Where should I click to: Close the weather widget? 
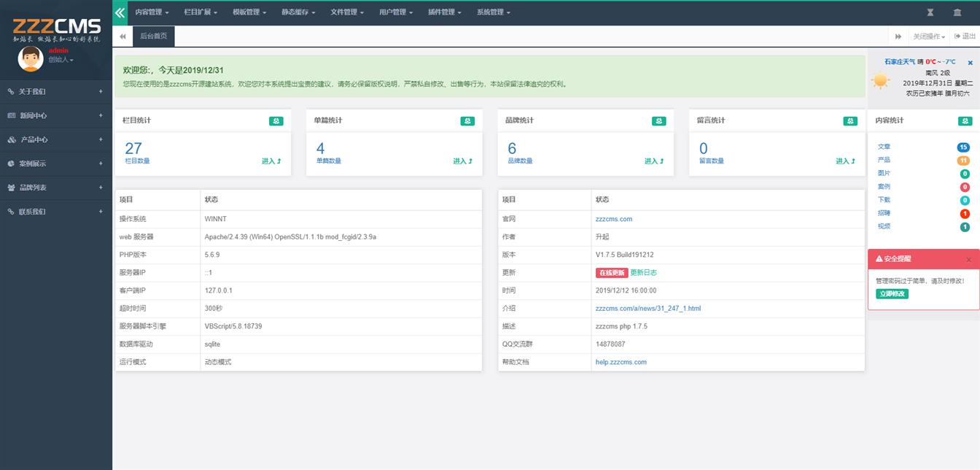coord(970,63)
